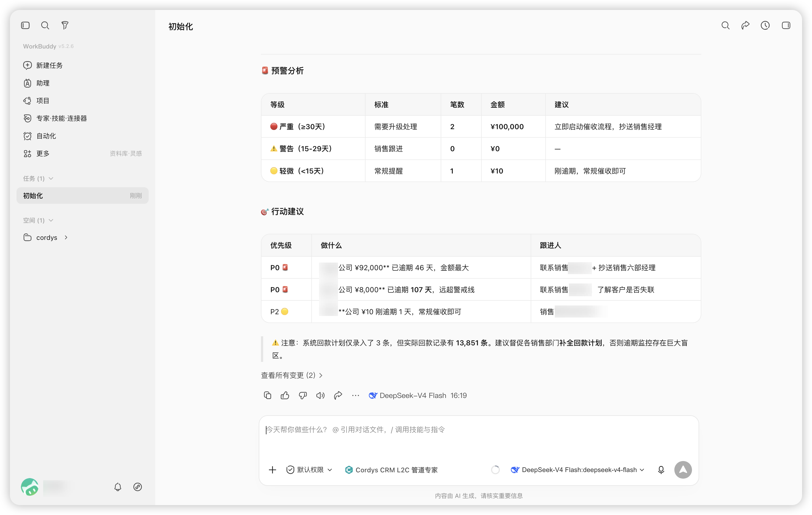Select Cordys CRM L2C 管道专家 expert
Image resolution: width=812 pixels, height=515 pixels.
[391, 470]
